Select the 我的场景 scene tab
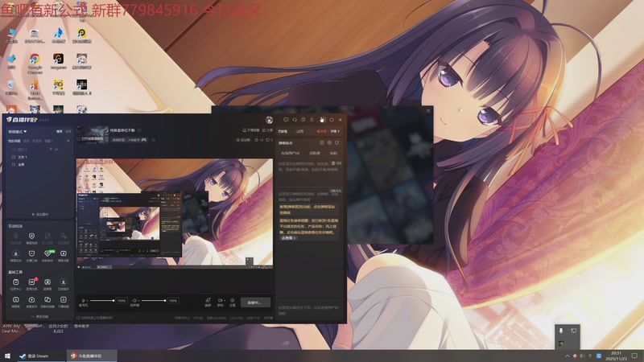 pos(14,141)
